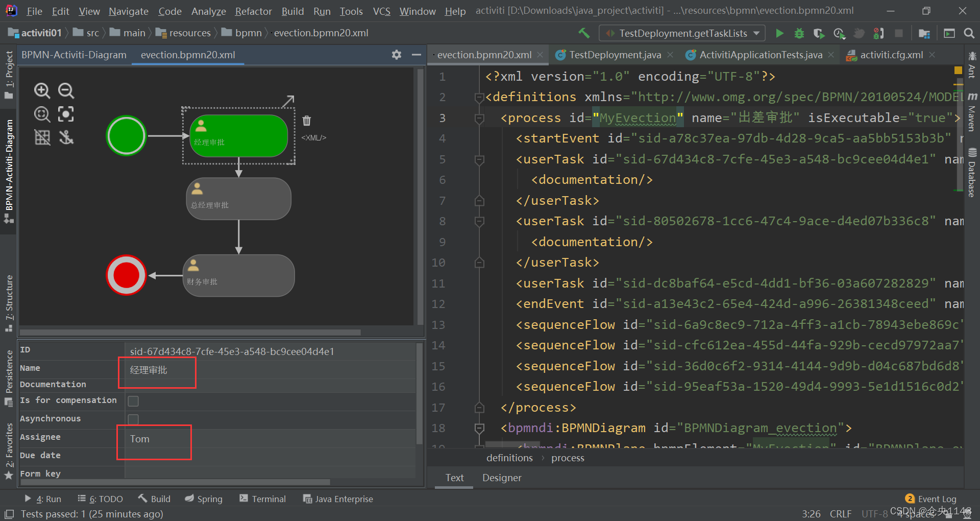Select the 财务审批 user task node

(x=239, y=275)
